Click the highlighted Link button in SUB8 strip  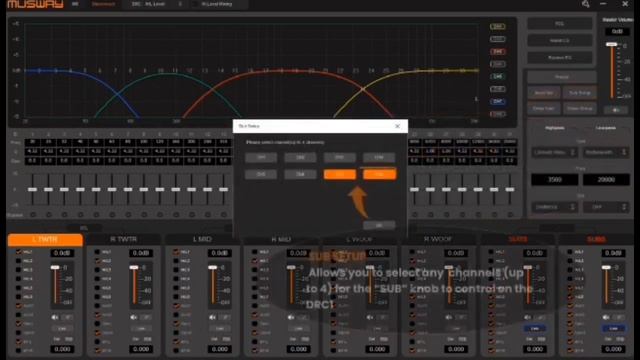pyautogui.click(x=613, y=329)
